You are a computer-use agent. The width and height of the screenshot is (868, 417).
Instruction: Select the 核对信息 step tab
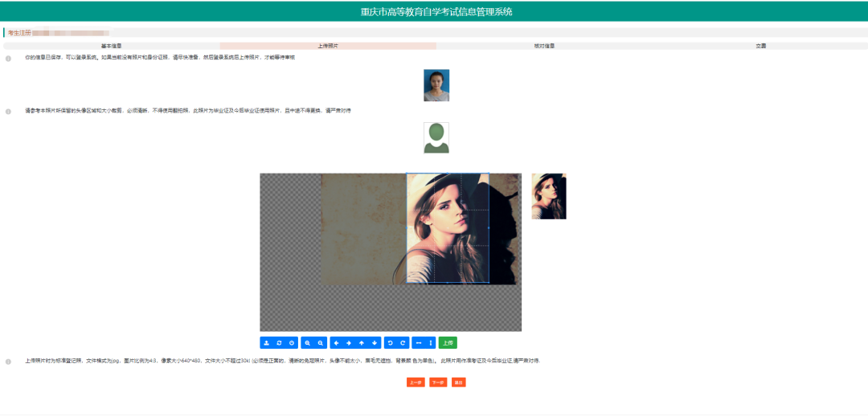coord(544,46)
